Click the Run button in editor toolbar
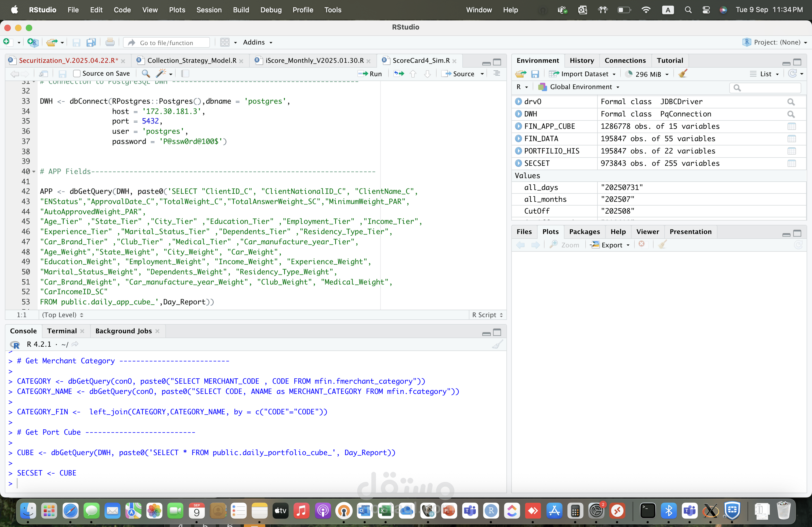 point(370,74)
